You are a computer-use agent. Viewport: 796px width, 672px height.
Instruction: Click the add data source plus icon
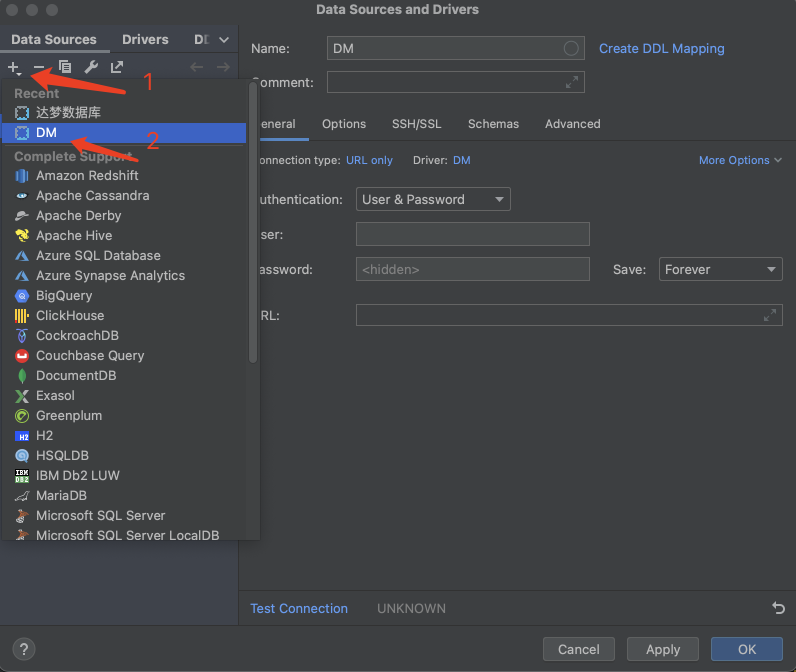pyautogui.click(x=14, y=67)
